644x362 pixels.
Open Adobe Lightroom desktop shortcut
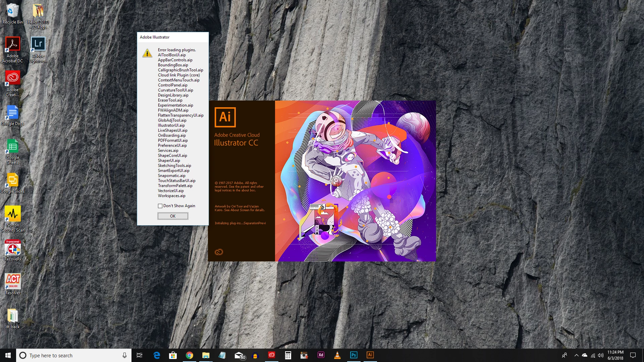(x=38, y=44)
